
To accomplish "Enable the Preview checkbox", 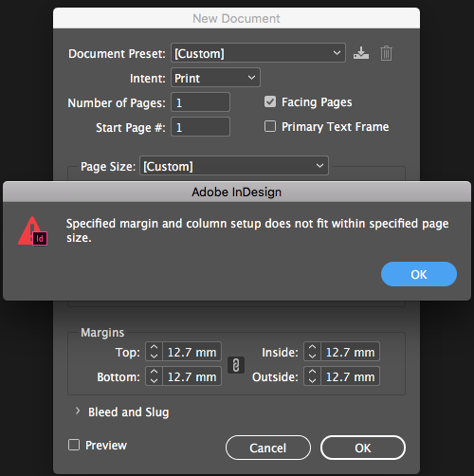I will point(74,445).
